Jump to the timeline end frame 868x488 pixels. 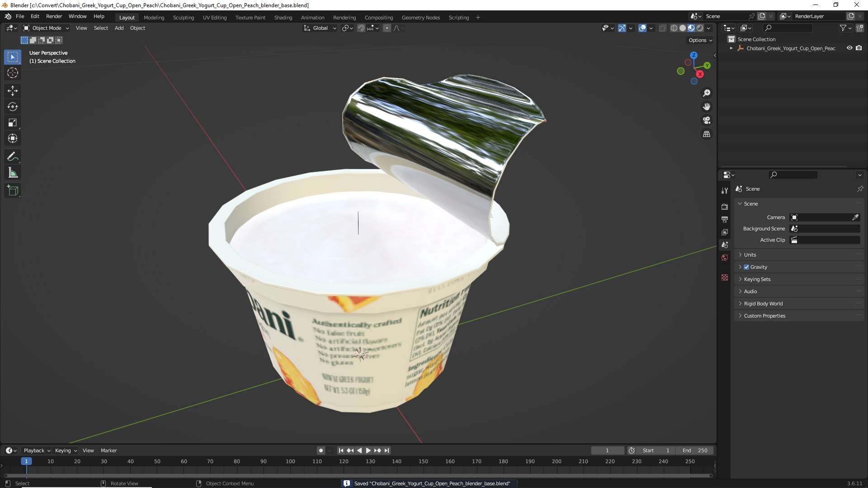pyautogui.click(x=387, y=450)
